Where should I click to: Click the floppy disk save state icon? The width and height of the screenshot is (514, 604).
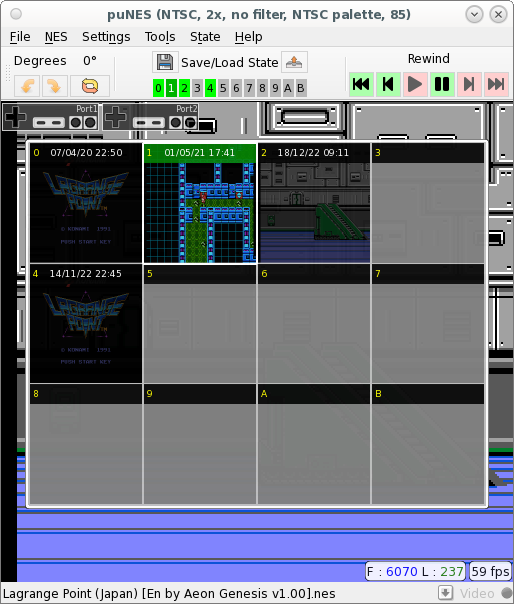click(x=165, y=62)
